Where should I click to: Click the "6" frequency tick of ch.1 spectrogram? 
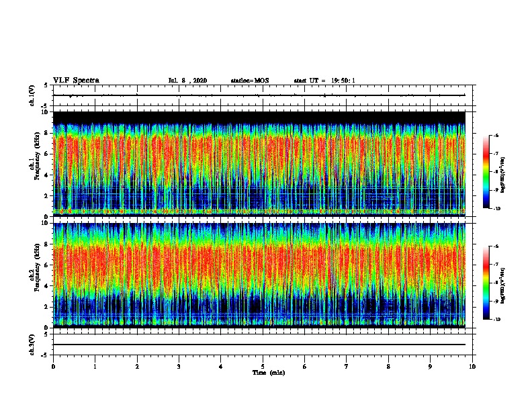click(x=46, y=154)
